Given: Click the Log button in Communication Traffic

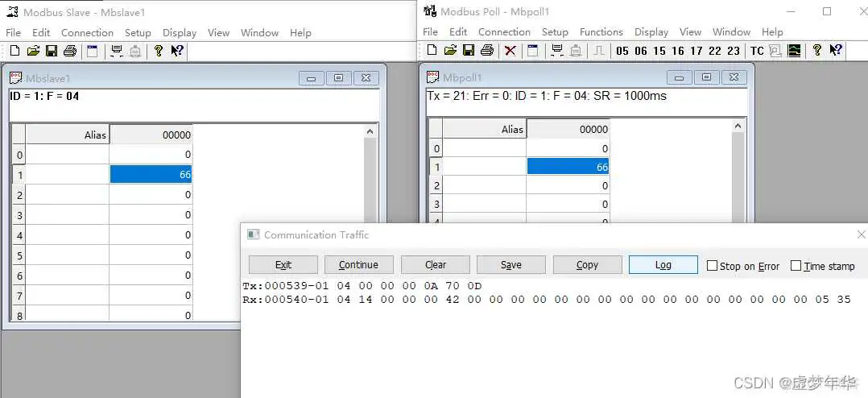Looking at the screenshot, I should tap(663, 265).
